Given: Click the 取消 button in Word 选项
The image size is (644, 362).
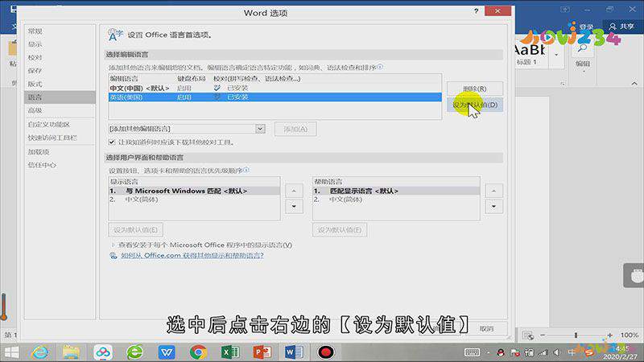Looking at the screenshot, I should click(486, 328).
